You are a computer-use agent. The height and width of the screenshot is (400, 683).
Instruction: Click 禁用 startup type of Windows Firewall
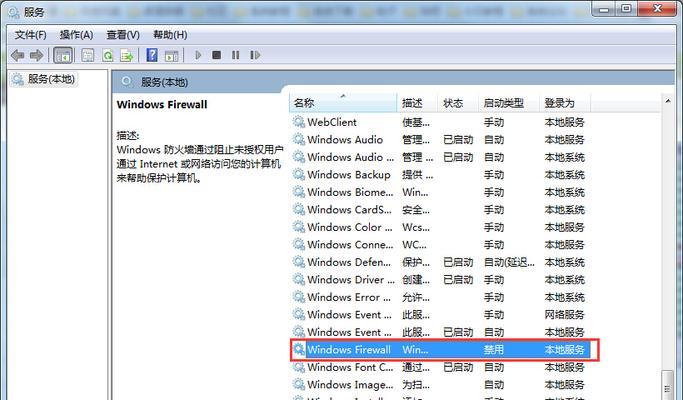pos(494,350)
